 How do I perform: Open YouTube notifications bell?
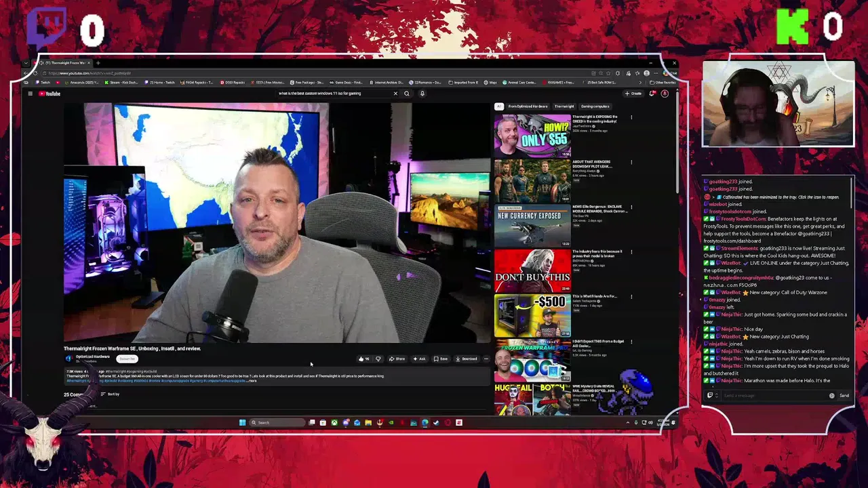tap(652, 94)
